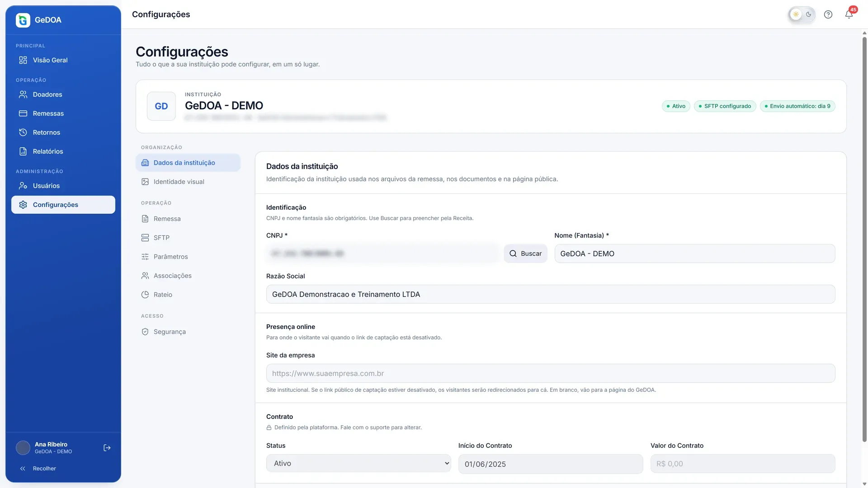The width and height of the screenshot is (868, 488).
Task: Click the SFTP configurado status badge
Action: (x=725, y=106)
